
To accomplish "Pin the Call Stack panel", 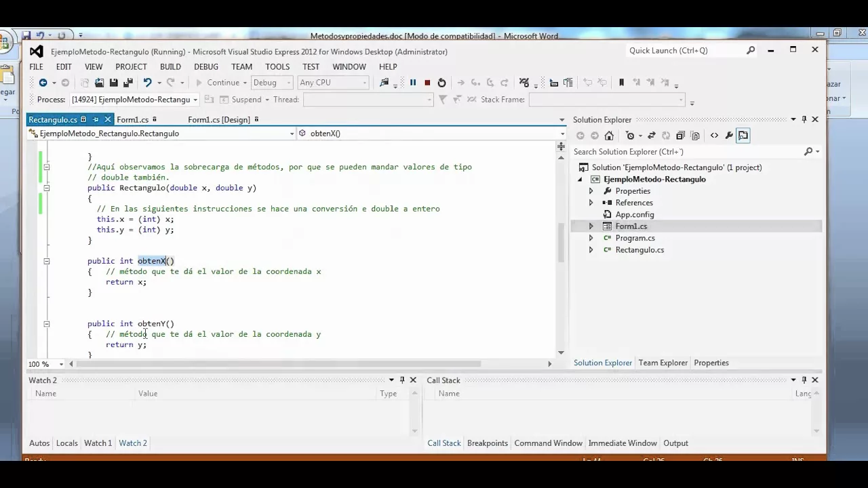I will coord(804,380).
